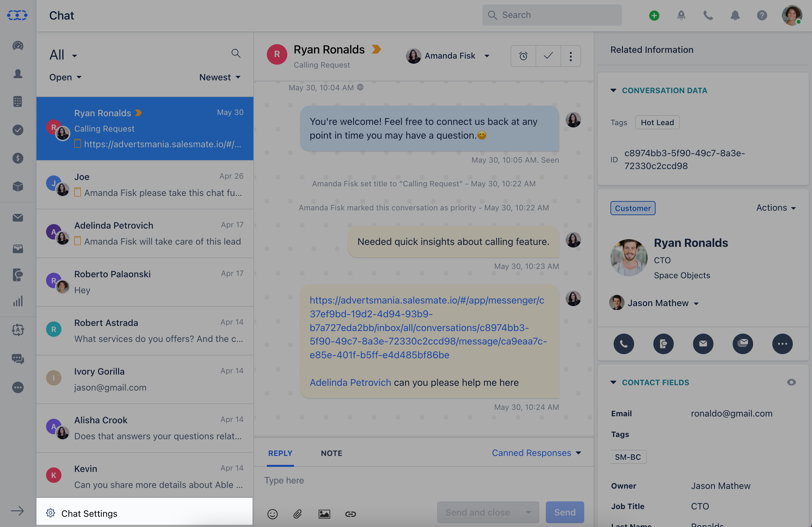Open the three-dot conversation options menu
Image resolution: width=812 pixels, height=527 pixels.
pos(570,56)
